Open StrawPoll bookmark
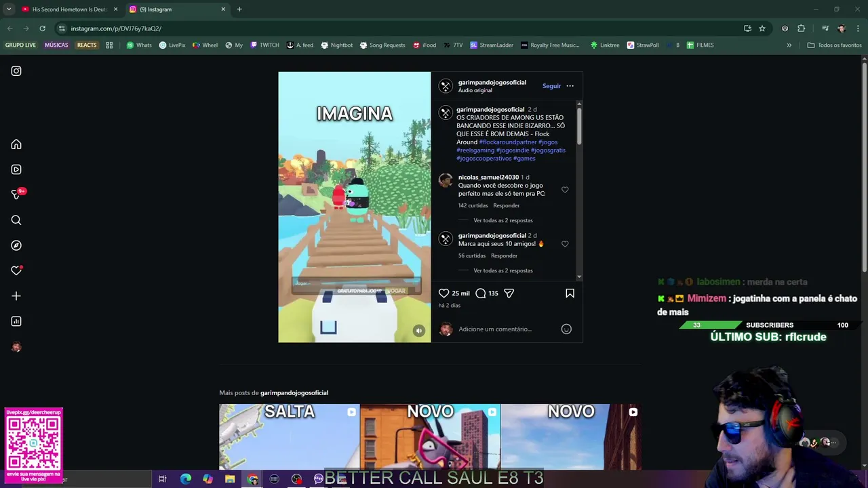The width and height of the screenshot is (868, 488). click(643, 45)
